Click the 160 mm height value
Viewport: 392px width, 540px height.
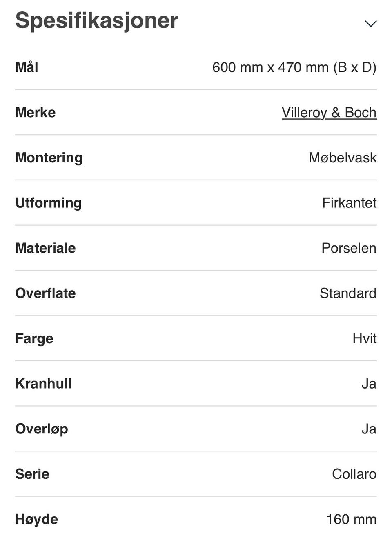(x=351, y=520)
